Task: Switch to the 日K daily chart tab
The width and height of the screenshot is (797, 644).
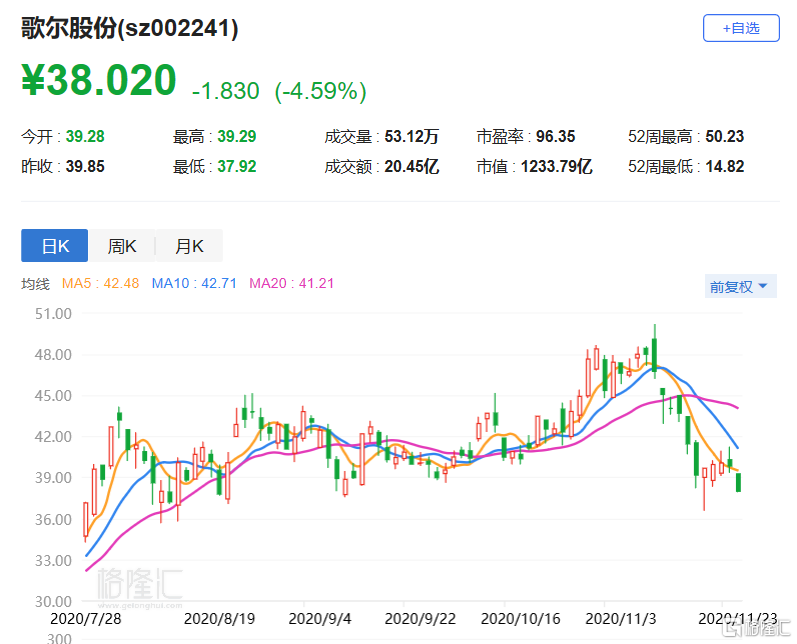Action: [x=54, y=246]
